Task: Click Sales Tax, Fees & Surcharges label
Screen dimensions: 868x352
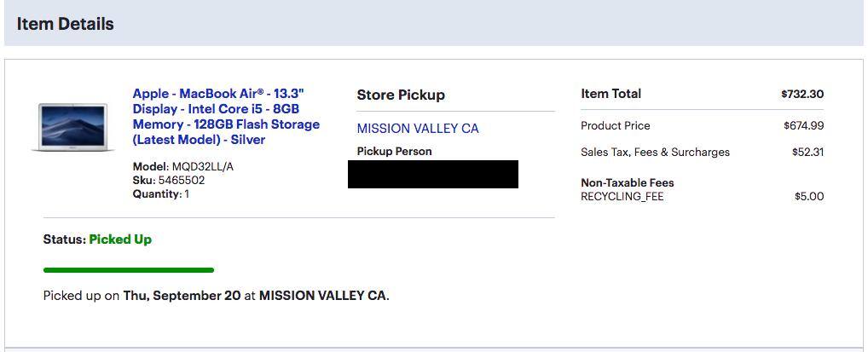Action: 655,152
